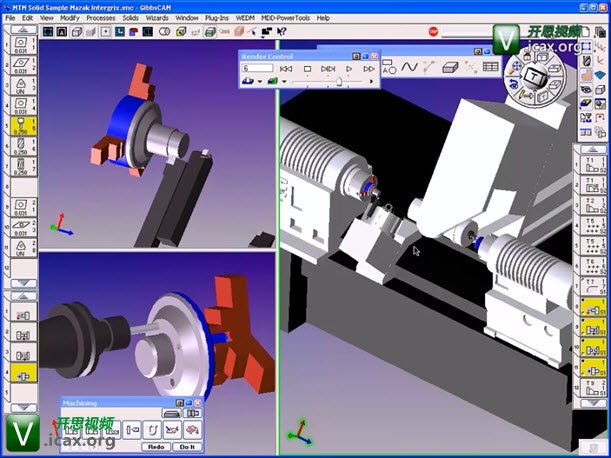Open the File menu
This screenshot has height=458, width=611.
[x=10, y=18]
